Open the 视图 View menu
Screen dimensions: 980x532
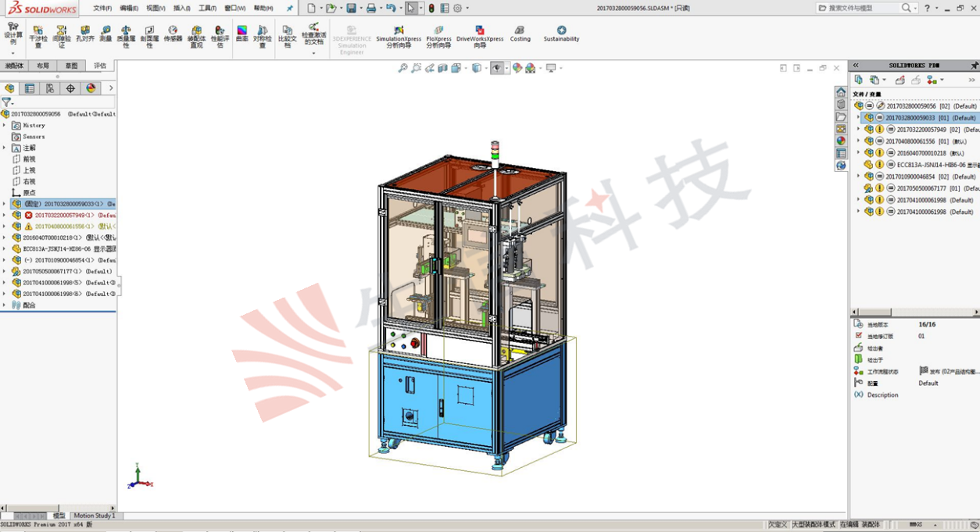pyautogui.click(x=156, y=8)
